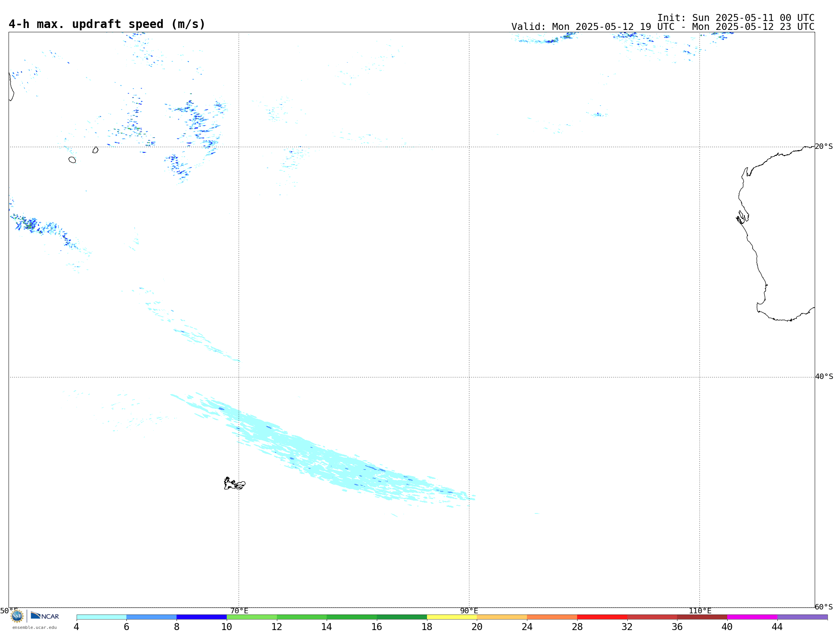Click the colorbar tick label 44
This screenshot has width=840, height=632.
[x=777, y=627]
